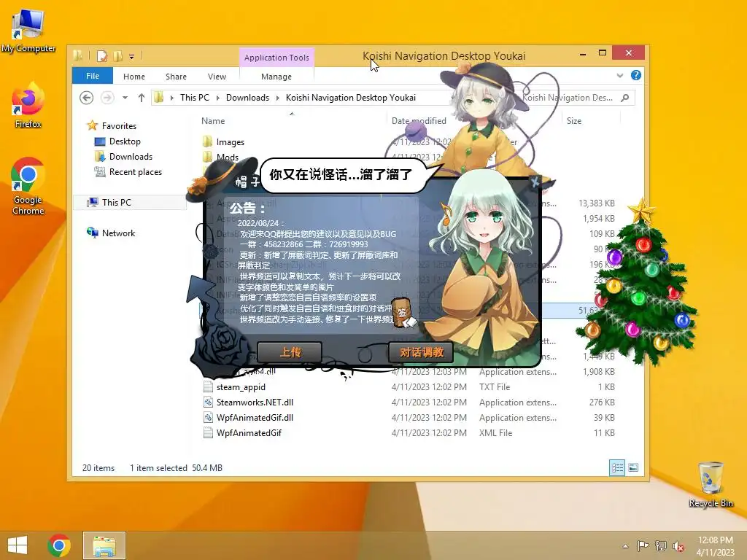747x560 pixels.
Task: Expand the breadcrumb arrow after Downloads
Action: pos(278,98)
